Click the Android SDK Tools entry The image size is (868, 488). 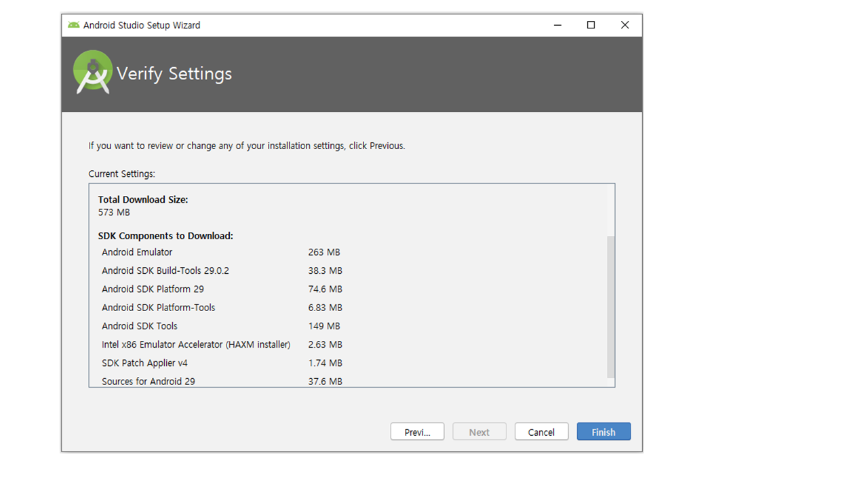[139, 326]
